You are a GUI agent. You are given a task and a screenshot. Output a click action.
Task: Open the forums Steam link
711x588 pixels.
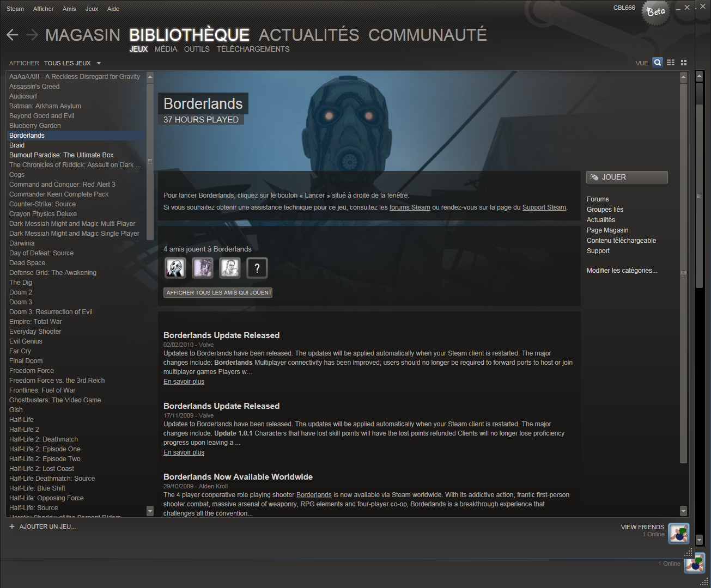pos(410,207)
